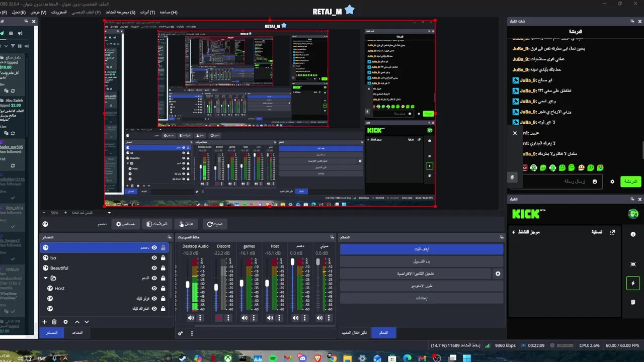Click the screen-capture icon in Kick dock sidebar
The height and width of the screenshot is (362, 644).
click(633, 264)
